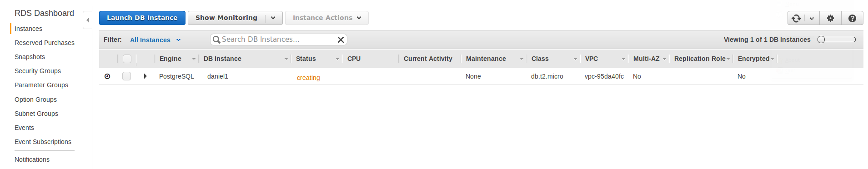
Task: Open the All Instances filter dropdown
Action: tap(156, 40)
